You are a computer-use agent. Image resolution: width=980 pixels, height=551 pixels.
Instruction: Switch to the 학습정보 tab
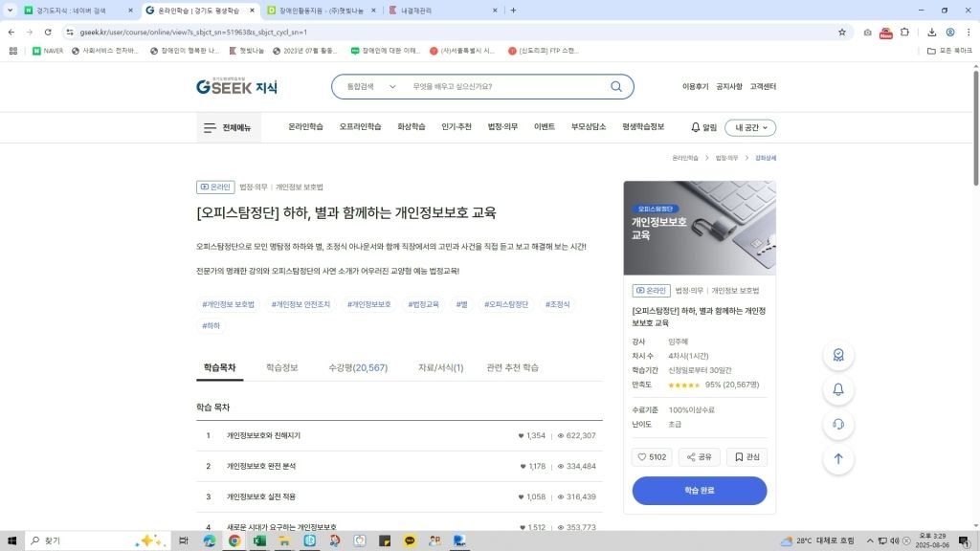(281, 367)
